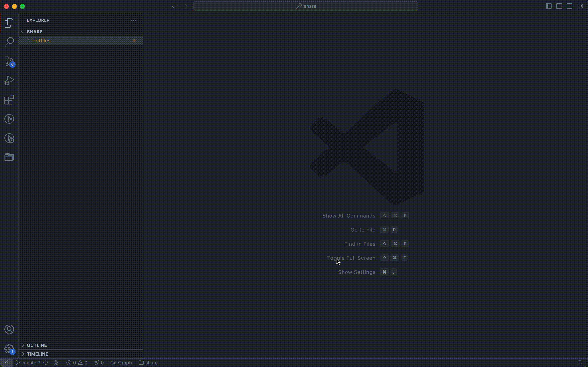Open 'Git Graph' from the status bar
This screenshot has height=367, width=588.
click(x=121, y=363)
